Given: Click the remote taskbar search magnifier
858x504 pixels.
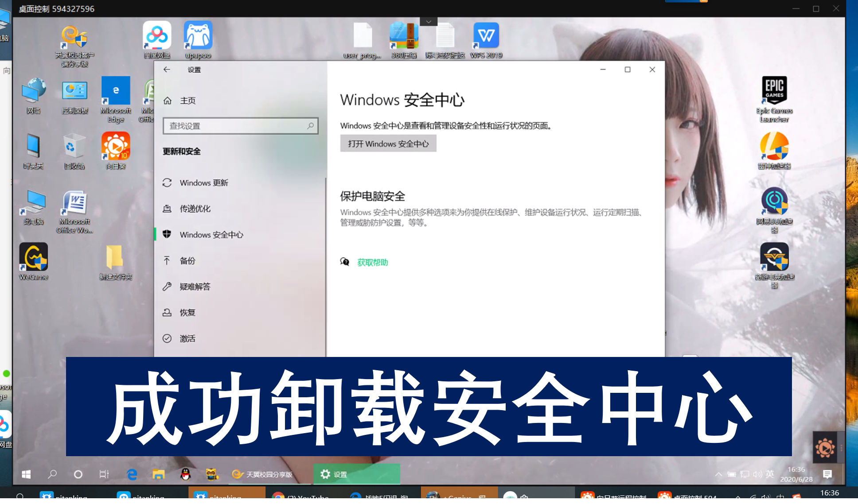Looking at the screenshot, I should [x=52, y=474].
